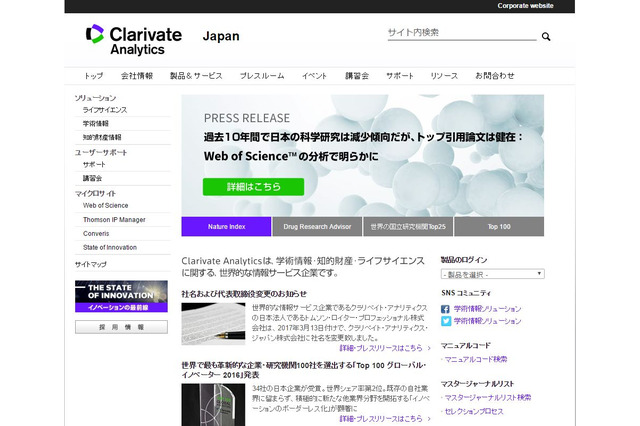
Task: Open Web of Science sidebar link
Action: [105, 206]
